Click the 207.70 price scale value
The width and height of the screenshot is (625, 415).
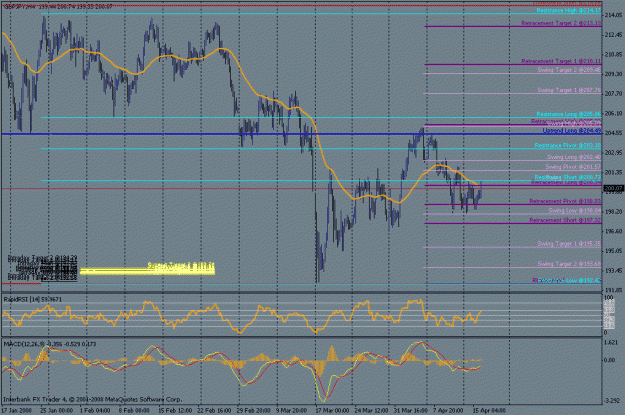tap(613, 94)
